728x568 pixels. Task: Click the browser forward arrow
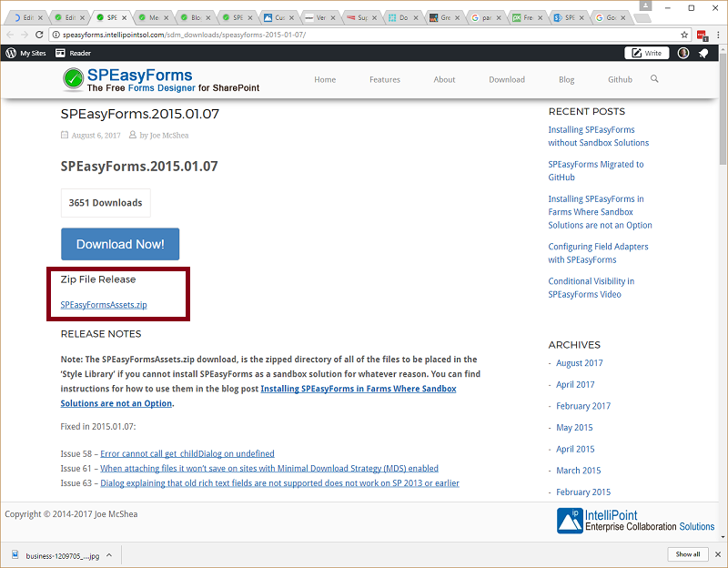[25, 35]
